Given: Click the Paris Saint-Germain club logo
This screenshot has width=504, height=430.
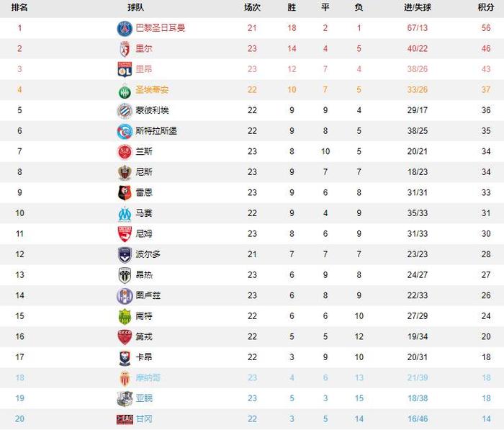Looking at the screenshot, I should click(x=125, y=29).
